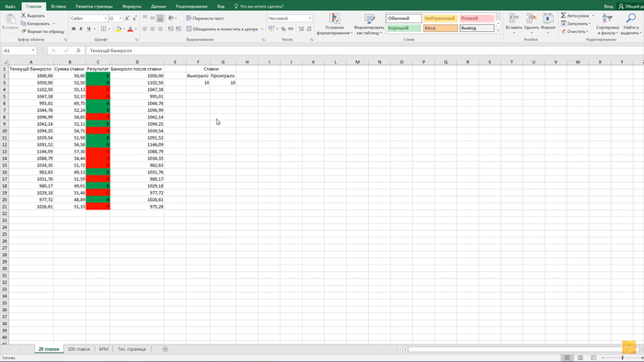
Task: Open fill color dropdown arrow
Action: tap(124, 29)
